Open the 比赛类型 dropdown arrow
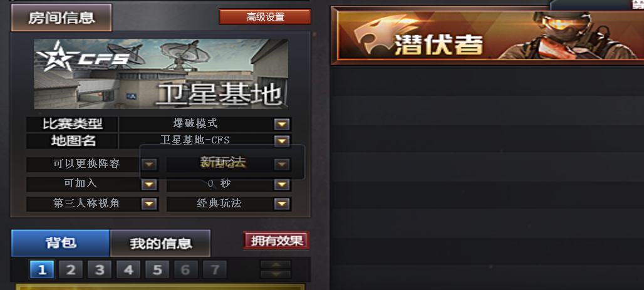 click(282, 125)
